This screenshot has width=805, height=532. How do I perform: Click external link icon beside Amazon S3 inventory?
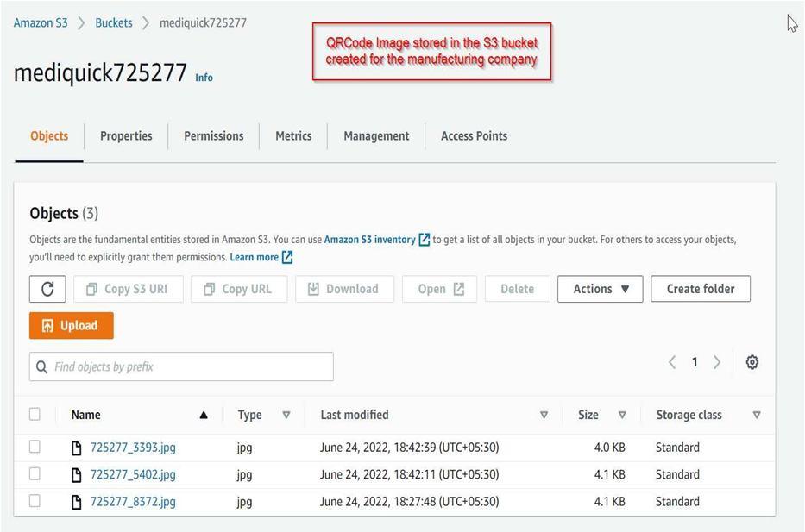pos(424,240)
